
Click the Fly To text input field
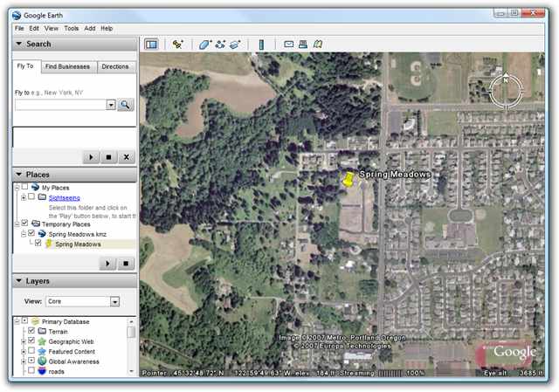[x=60, y=105]
